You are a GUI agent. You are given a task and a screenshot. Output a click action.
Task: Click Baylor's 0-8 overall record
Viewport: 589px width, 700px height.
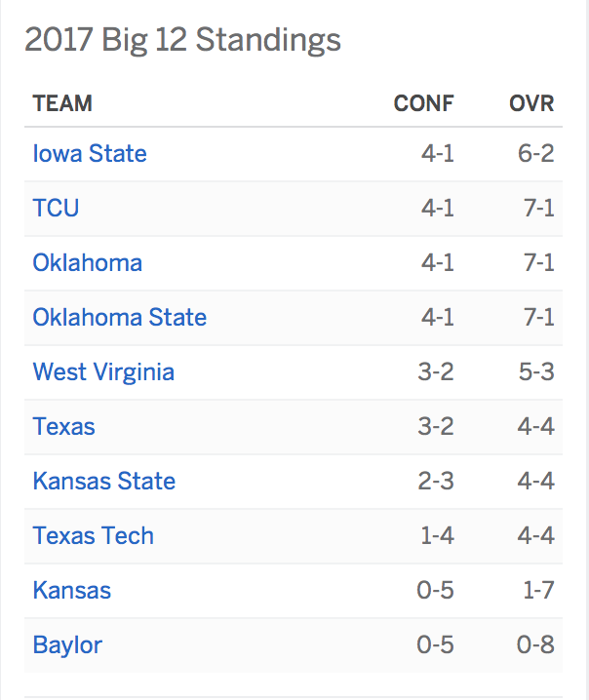[535, 644]
